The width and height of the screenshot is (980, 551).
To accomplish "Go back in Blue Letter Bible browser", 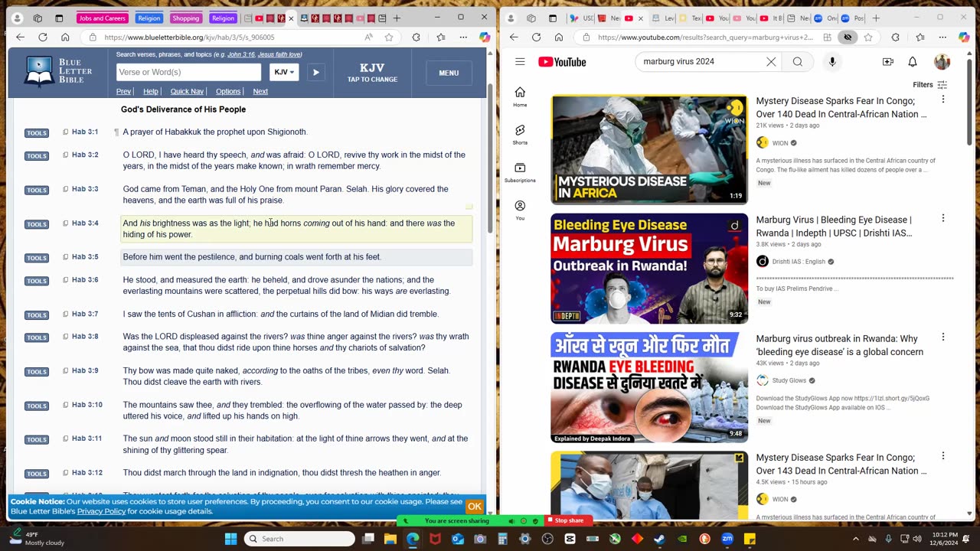I will [20, 37].
